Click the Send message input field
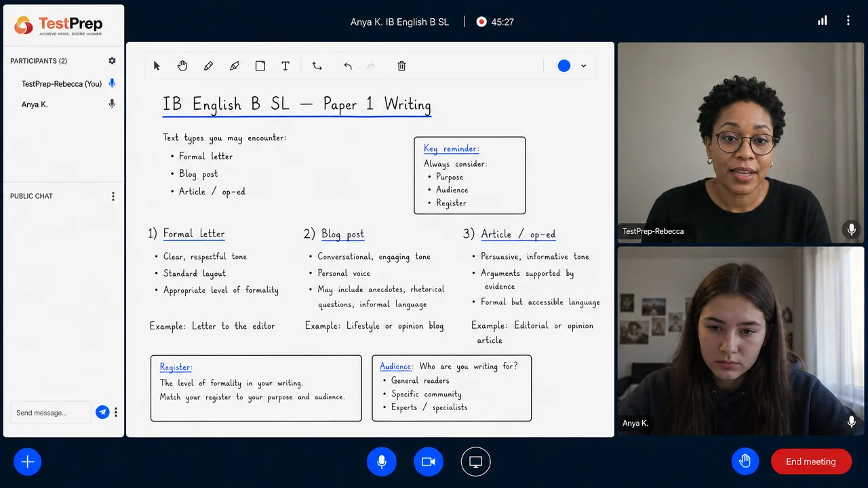The height and width of the screenshot is (488, 868). click(51, 412)
